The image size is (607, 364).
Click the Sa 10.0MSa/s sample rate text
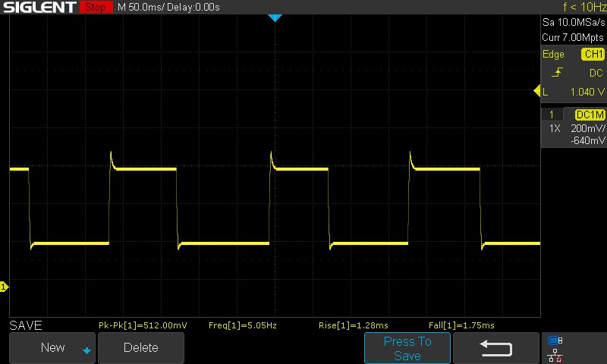tap(574, 23)
